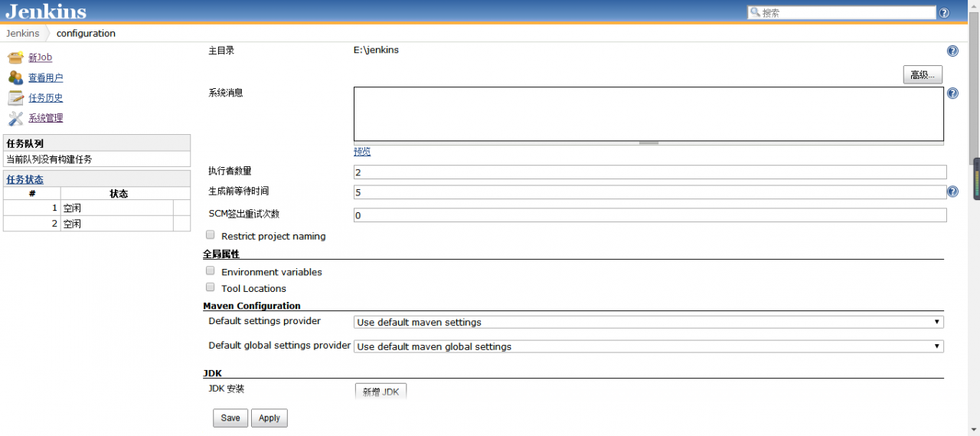Viewport: 980px width, 436px height.
Task: Click the 任务队列 panel header
Action: [x=96, y=143]
